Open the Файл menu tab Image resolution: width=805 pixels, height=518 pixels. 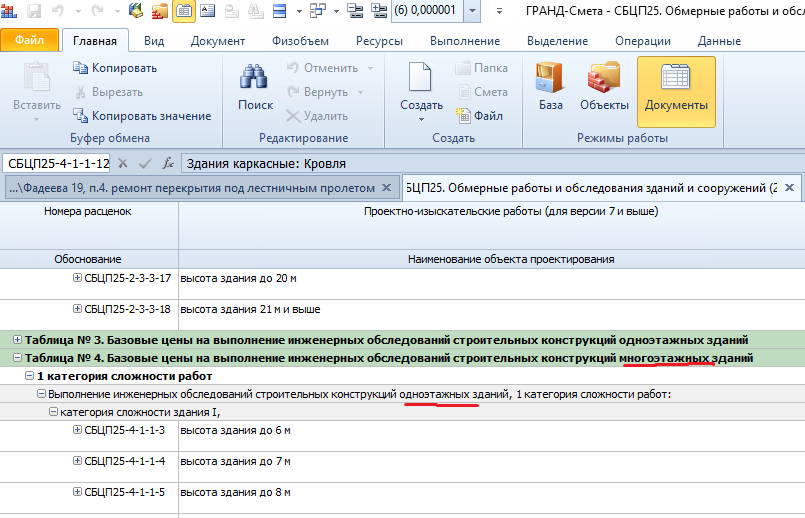point(30,41)
